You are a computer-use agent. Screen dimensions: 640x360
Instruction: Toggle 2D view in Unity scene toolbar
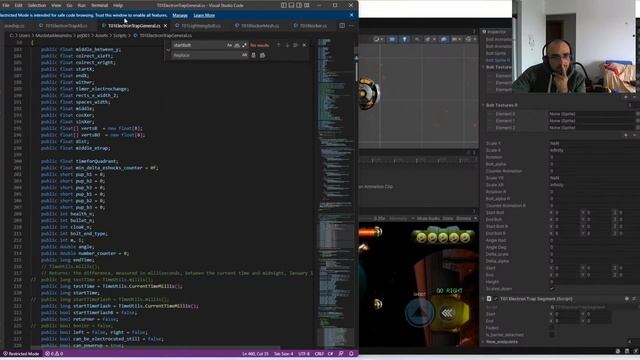(392, 39)
